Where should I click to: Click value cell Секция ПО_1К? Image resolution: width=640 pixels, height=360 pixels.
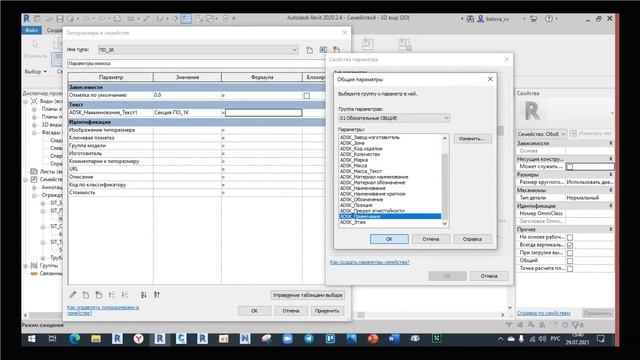tap(187, 112)
